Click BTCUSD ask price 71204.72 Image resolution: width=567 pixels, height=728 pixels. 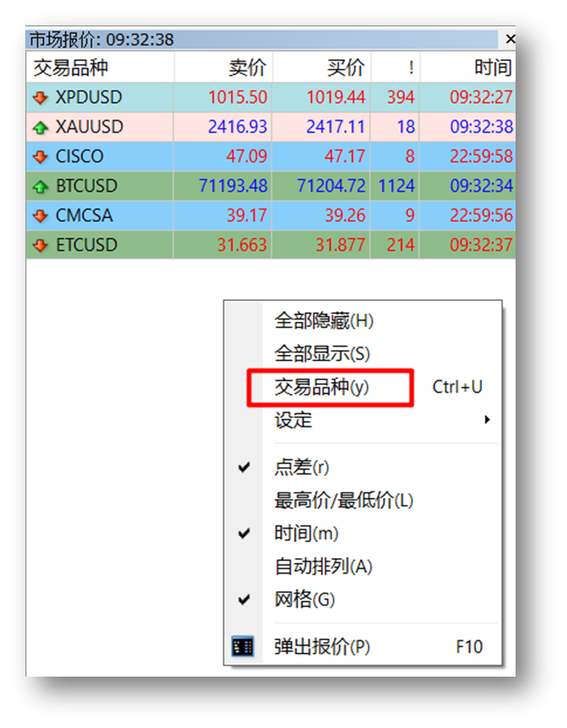tap(331, 187)
